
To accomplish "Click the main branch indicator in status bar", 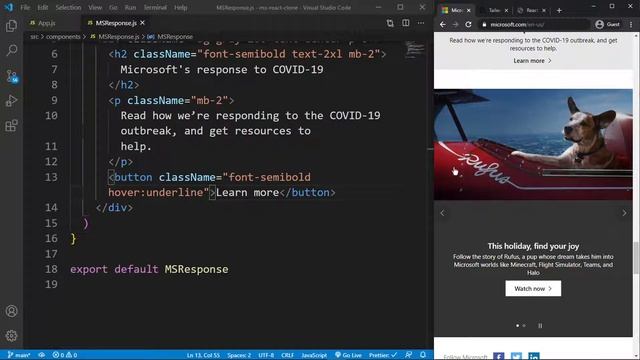I will 19,355.
